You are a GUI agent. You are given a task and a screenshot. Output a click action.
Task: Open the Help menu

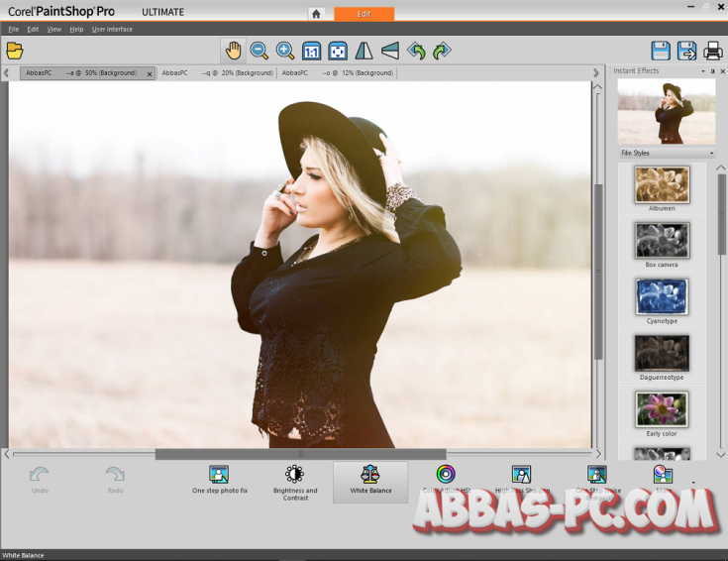click(76, 29)
